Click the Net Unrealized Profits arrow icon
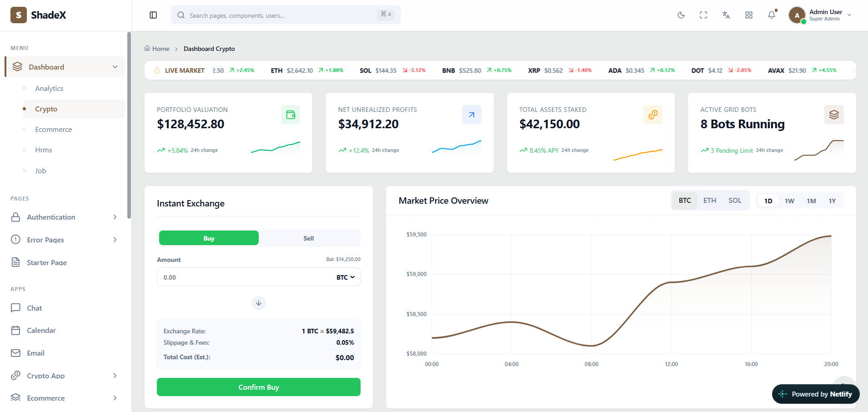The width and height of the screenshot is (868, 412). pos(472,115)
